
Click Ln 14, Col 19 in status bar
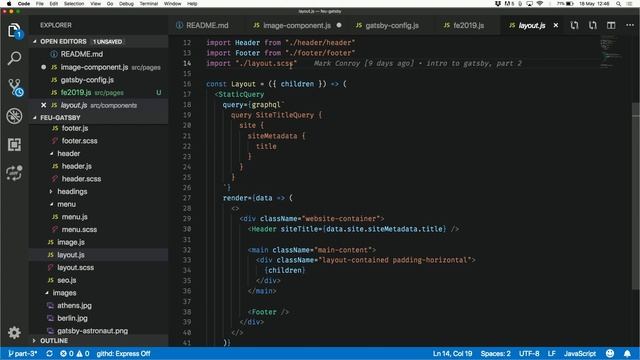[452, 353]
